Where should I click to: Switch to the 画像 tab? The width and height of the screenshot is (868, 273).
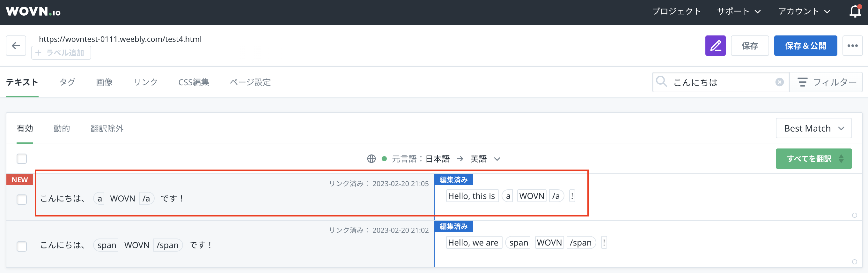coord(104,82)
